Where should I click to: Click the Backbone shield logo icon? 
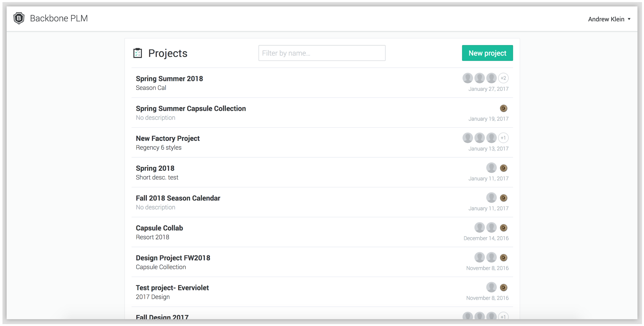click(19, 18)
